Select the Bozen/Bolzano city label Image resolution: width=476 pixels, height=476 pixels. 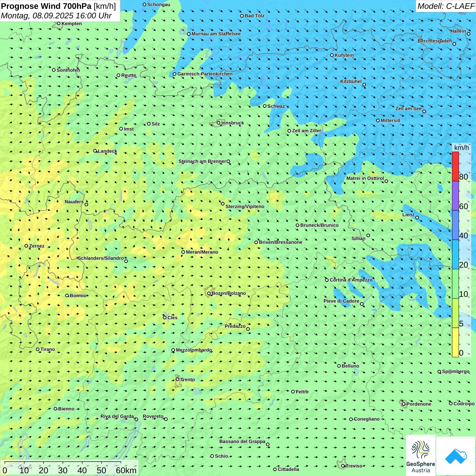tap(228, 293)
